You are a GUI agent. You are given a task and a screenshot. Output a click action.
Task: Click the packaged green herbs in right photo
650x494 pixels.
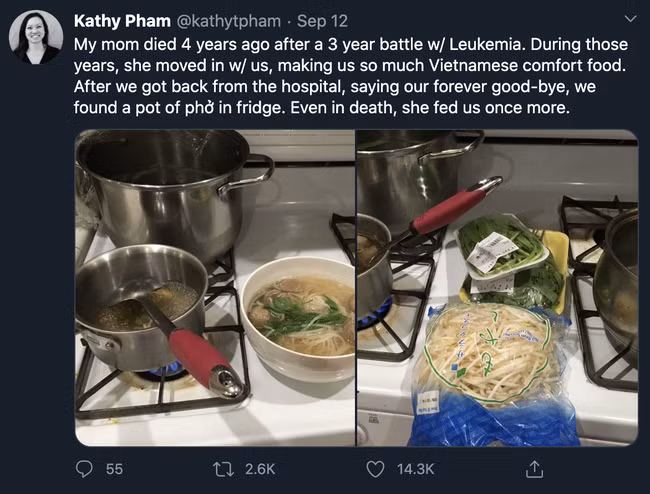pyautogui.click(x=505, y=250)
